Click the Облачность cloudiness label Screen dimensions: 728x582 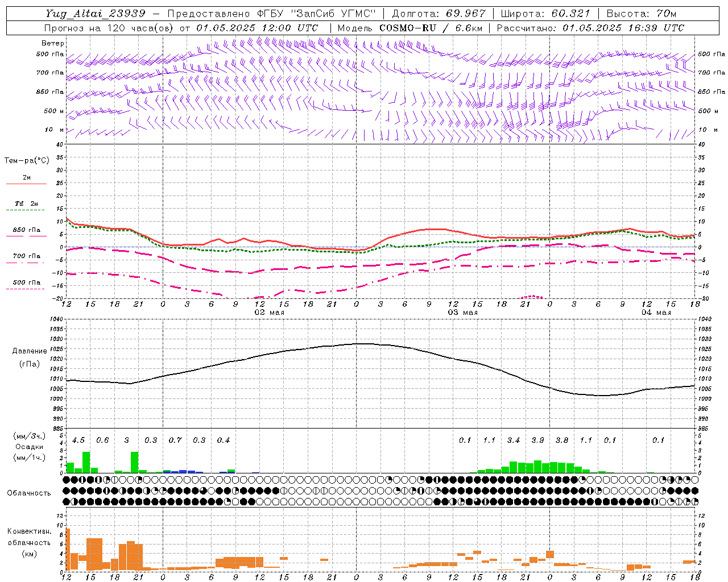(x=29, y=493)
